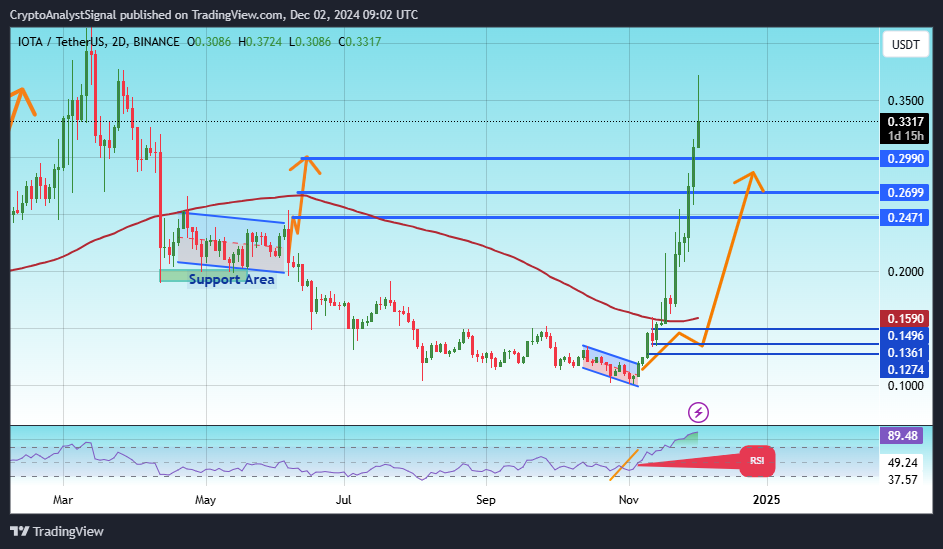Click the 0.1000 price axis value
Viewport: 943px width, 549px height.
[x=905, y=385]
